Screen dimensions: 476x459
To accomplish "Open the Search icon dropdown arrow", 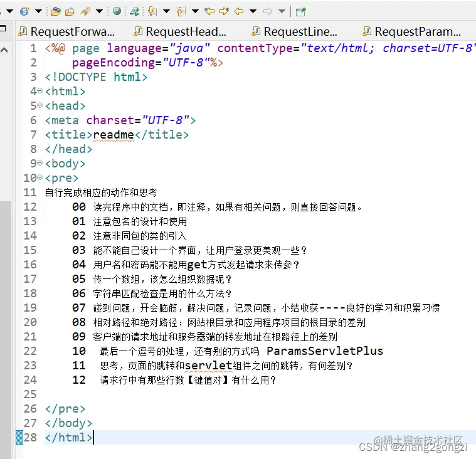I will pyautogui.click(x=99, y=11).
